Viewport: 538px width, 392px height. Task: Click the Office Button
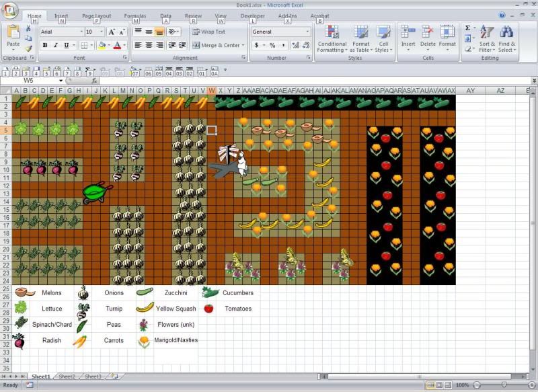click(x=9, y=11)
